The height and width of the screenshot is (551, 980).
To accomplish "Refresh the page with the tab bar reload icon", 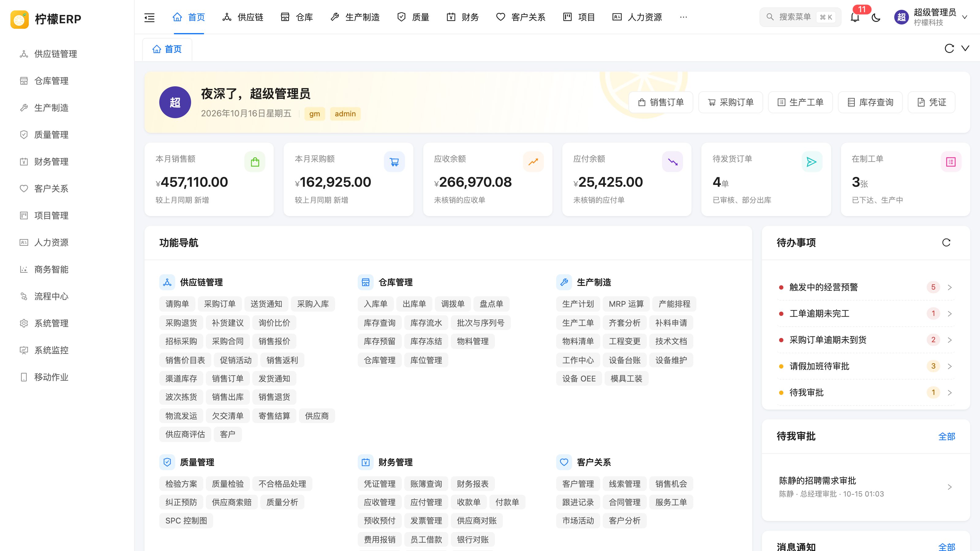I will (949, 48).
